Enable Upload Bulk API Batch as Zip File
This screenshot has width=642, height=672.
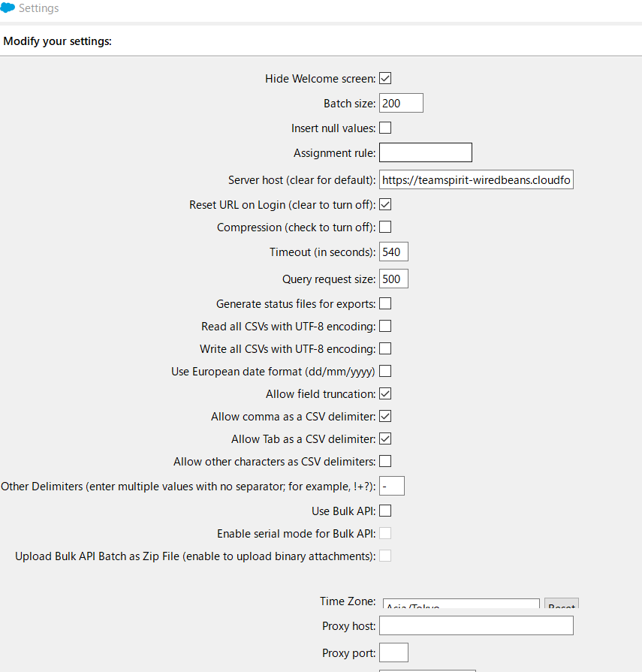click(x=385, y=556)
